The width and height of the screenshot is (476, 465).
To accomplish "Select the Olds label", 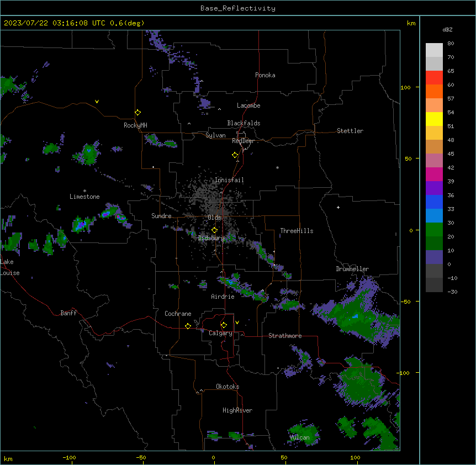I will point(214,218).
